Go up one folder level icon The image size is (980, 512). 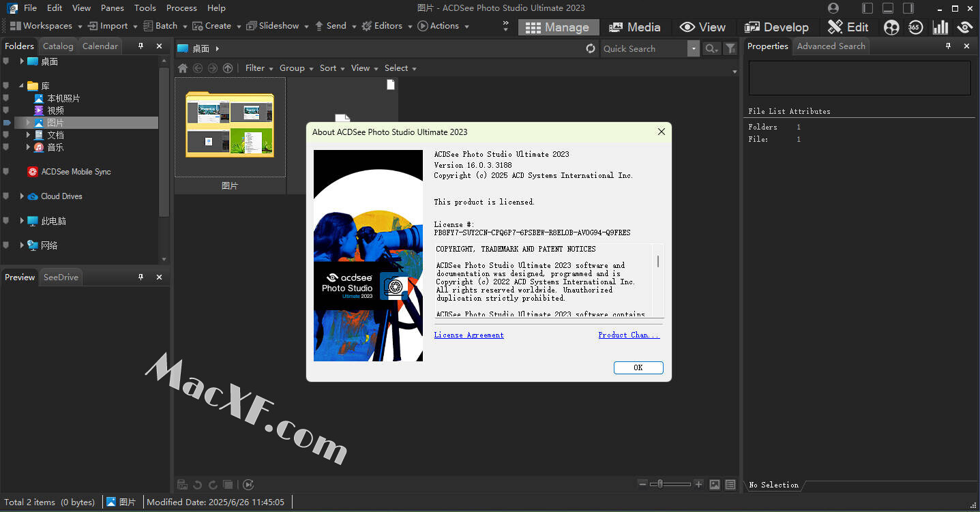pyautogui.click(x=228, y=68)
